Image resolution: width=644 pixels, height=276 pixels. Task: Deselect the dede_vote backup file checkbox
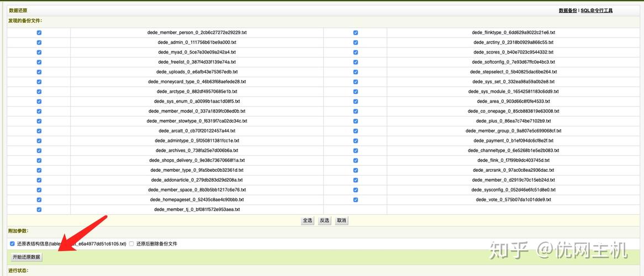tap(355, 200)
